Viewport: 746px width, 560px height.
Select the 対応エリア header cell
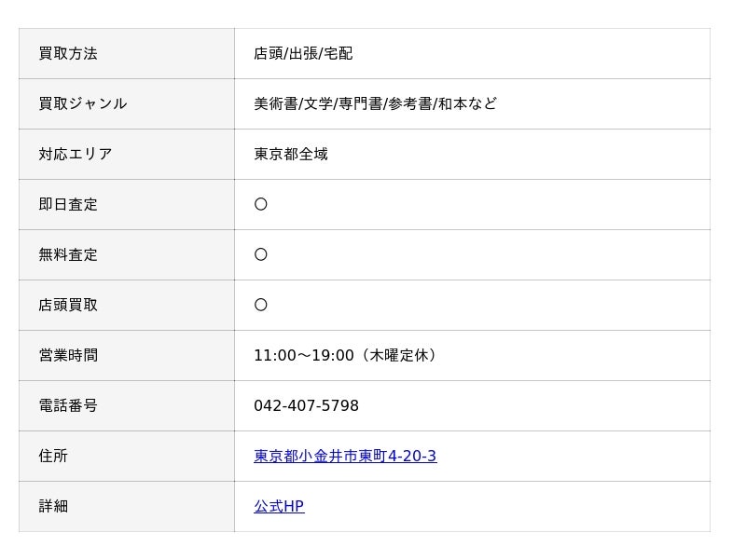pyautogui.click(x=127, y=155)
